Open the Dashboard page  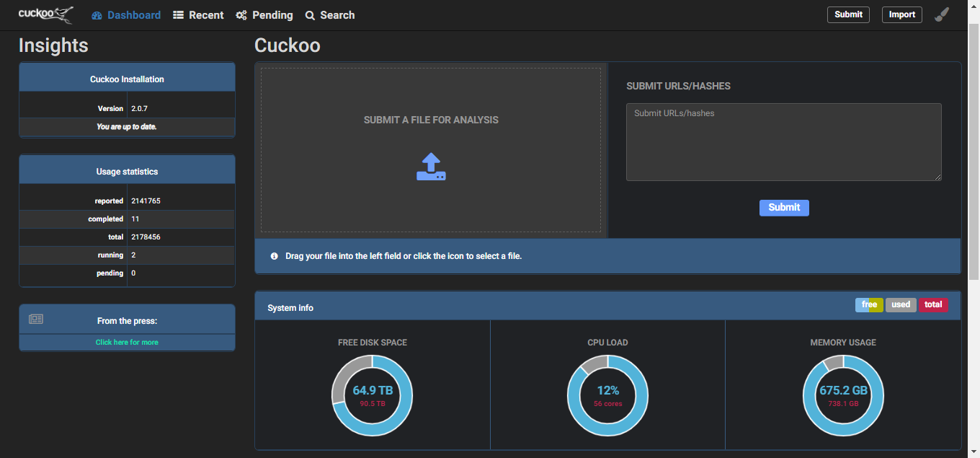pyautogui.click(x=126, y=15)
